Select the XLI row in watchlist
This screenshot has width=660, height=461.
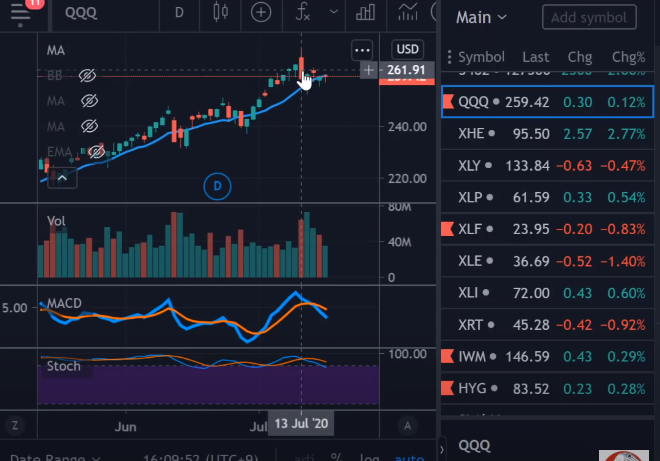(547, 293)
